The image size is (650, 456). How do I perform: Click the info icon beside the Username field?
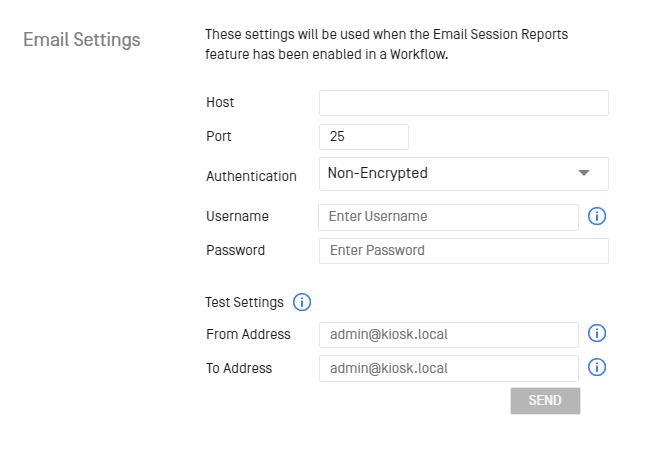pos(597,216)
